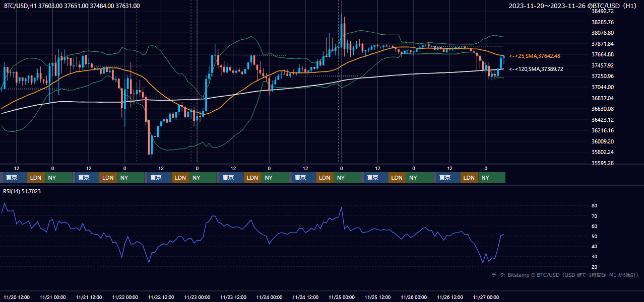The height and width of the screenshot is (302, 644).
Task: Click RSI scale value 50
Action: point(595,236)
